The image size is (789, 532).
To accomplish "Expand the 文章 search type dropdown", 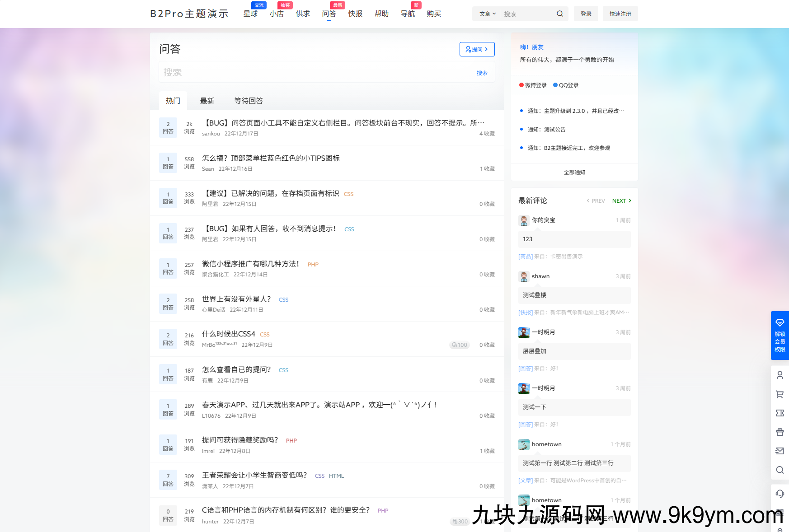I will click(487, 14).
